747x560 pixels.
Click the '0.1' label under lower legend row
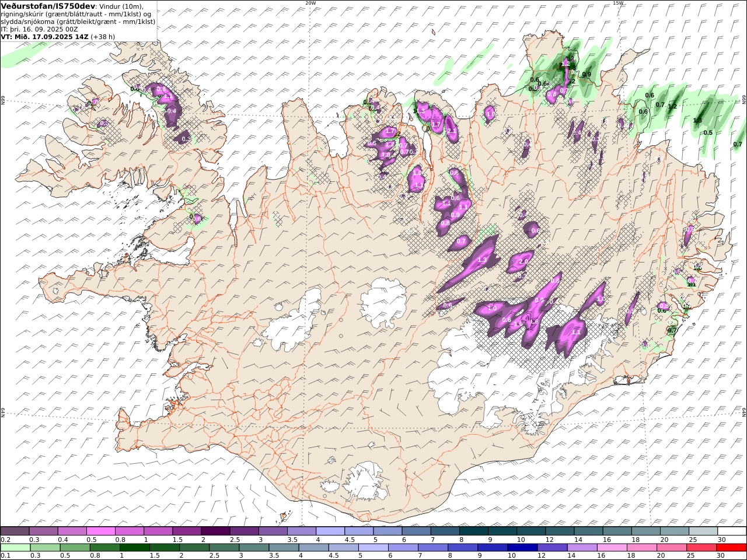5,556
